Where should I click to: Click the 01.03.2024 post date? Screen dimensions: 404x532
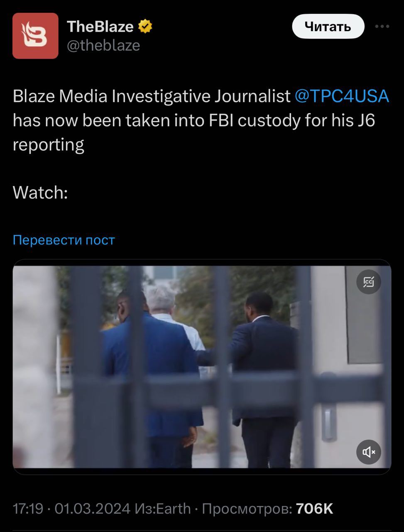tap(93, 508)
